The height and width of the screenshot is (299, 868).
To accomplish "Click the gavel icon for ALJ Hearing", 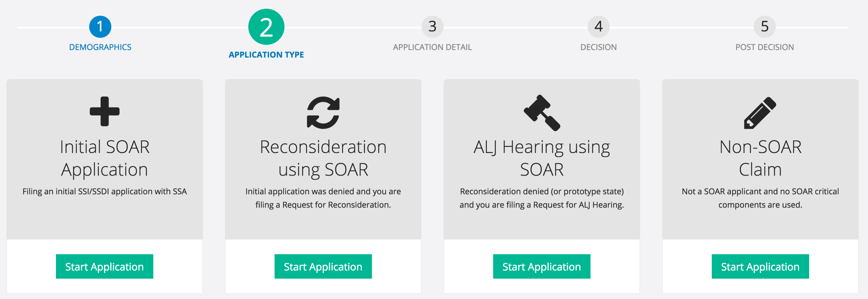I will [542, 113].
